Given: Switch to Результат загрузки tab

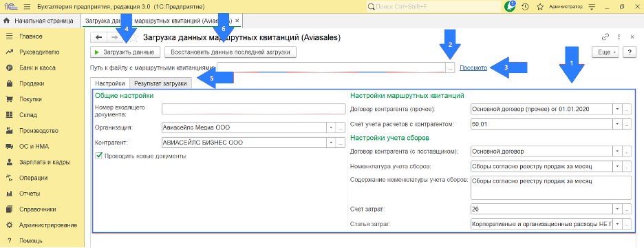Looking at the screenshot, I should [161, 83].
